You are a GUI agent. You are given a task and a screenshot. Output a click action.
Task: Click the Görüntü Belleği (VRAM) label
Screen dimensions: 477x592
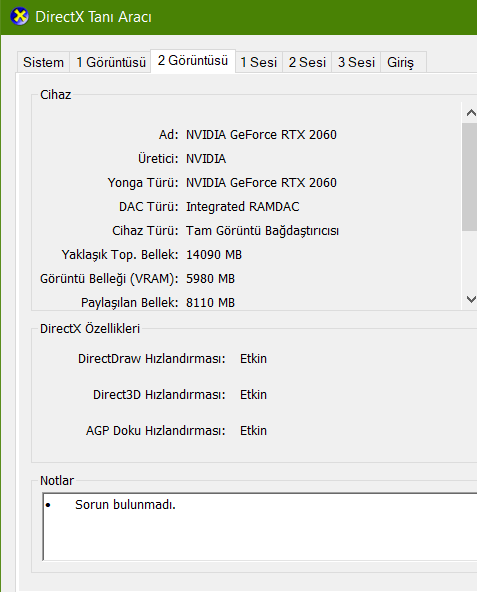click(x=109, y=279)
